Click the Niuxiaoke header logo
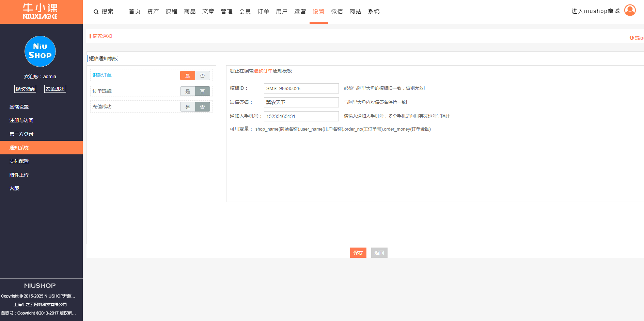This screenshot has width=644, height=321. tap(40, 12)
